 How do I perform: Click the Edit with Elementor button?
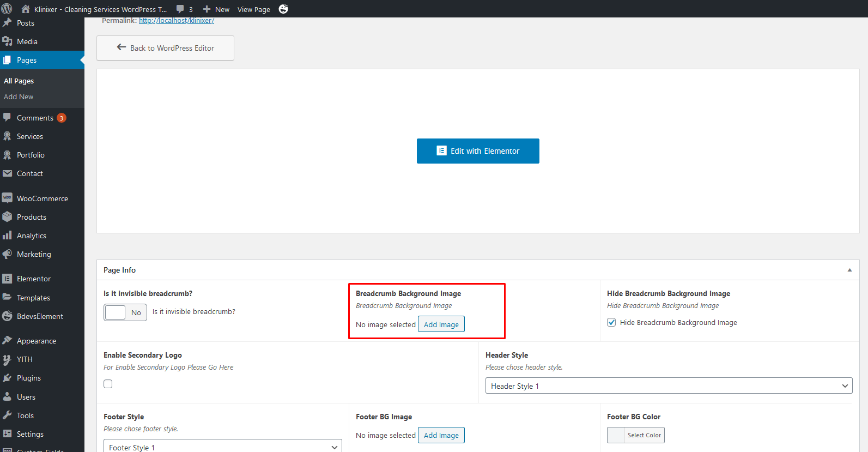coord(478,151)
